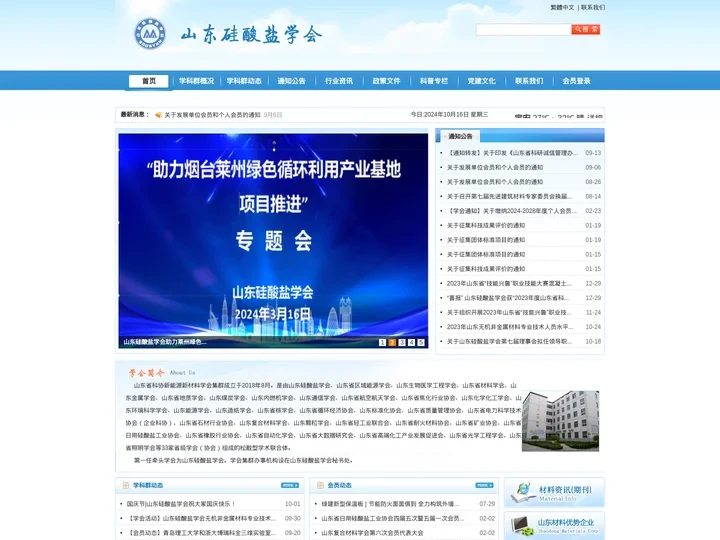The image size is (720, 540).
Task: Open the 政策文件 menu item
Action: click(x=386, y=81)
